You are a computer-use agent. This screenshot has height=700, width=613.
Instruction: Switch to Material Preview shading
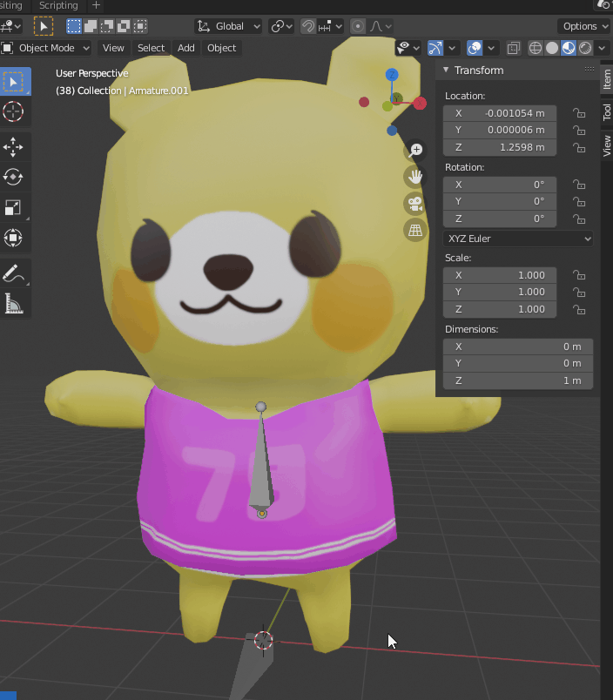[569, 48]
